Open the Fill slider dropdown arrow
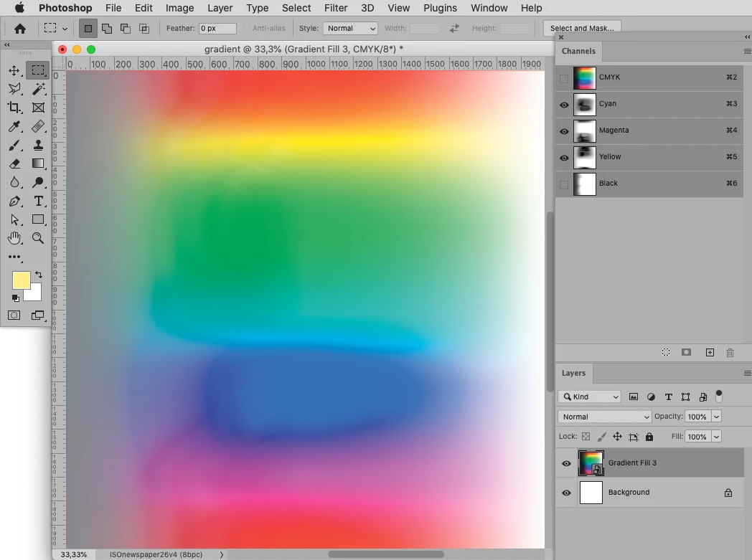Screen dimensions: 752x560 (x=717, y=437)
